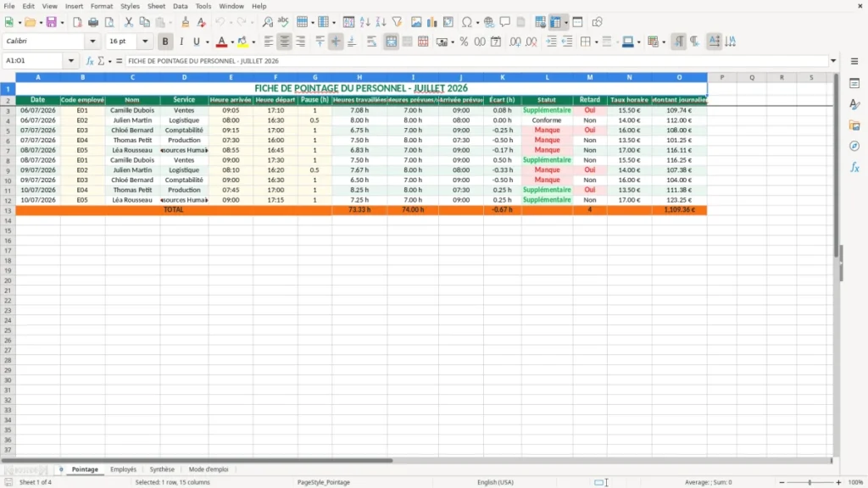The height and width of the screenshot is (488, 868).
Task: Toggle Center Vertically alignment
Action: tap(336, 42)
